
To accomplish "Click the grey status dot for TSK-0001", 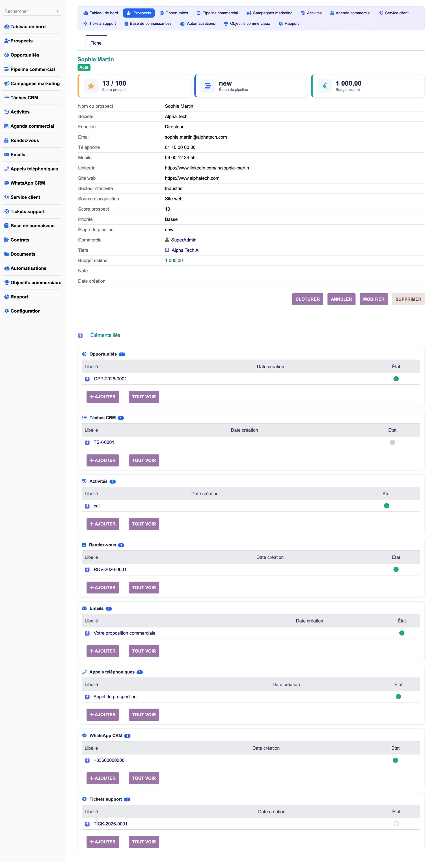I will 392,443.
